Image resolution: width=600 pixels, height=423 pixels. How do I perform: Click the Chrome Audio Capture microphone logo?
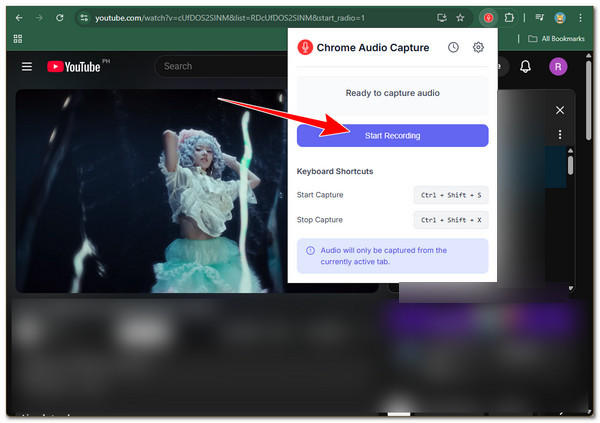click(x=305, y=47)
